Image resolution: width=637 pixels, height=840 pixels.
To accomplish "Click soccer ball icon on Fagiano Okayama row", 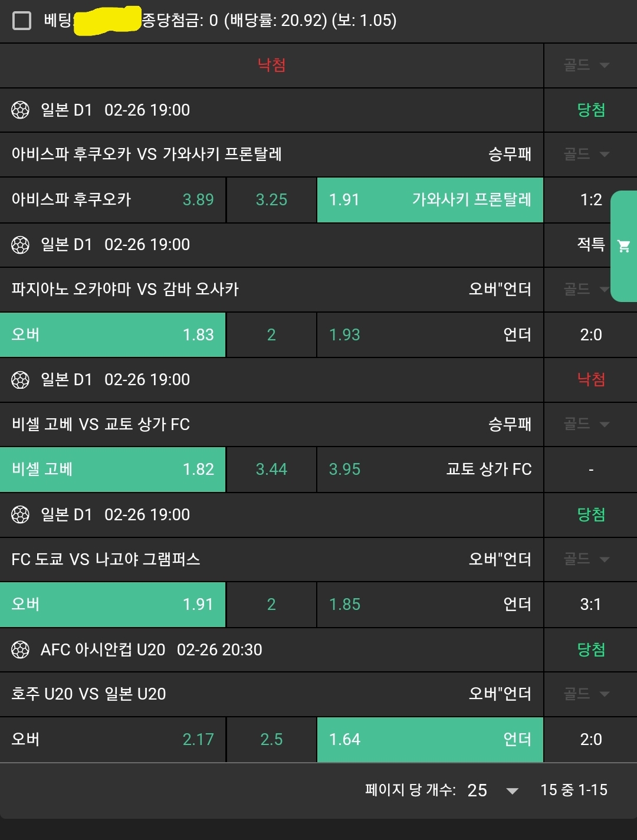I will point(20,245).
